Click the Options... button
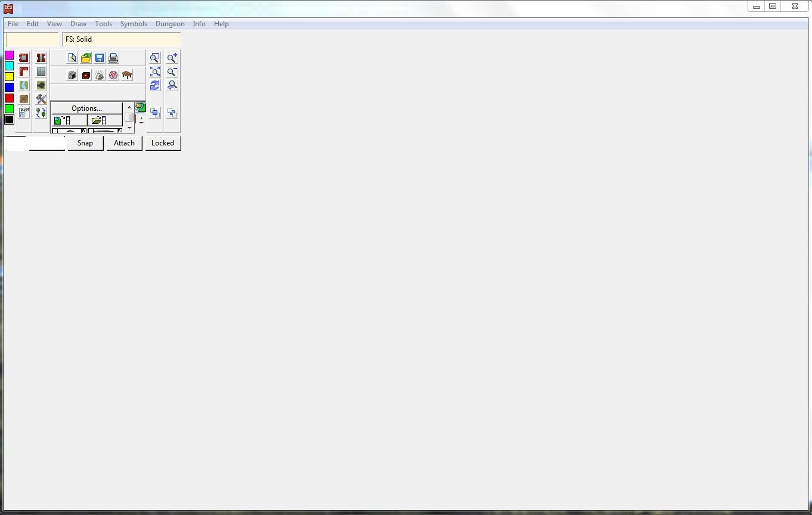 pos(87,108)
